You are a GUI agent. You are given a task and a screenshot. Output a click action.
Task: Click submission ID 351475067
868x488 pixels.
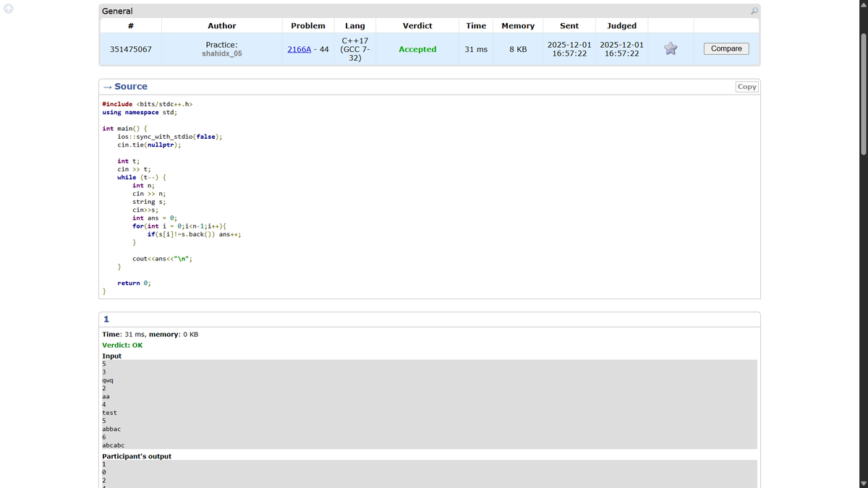130,49
